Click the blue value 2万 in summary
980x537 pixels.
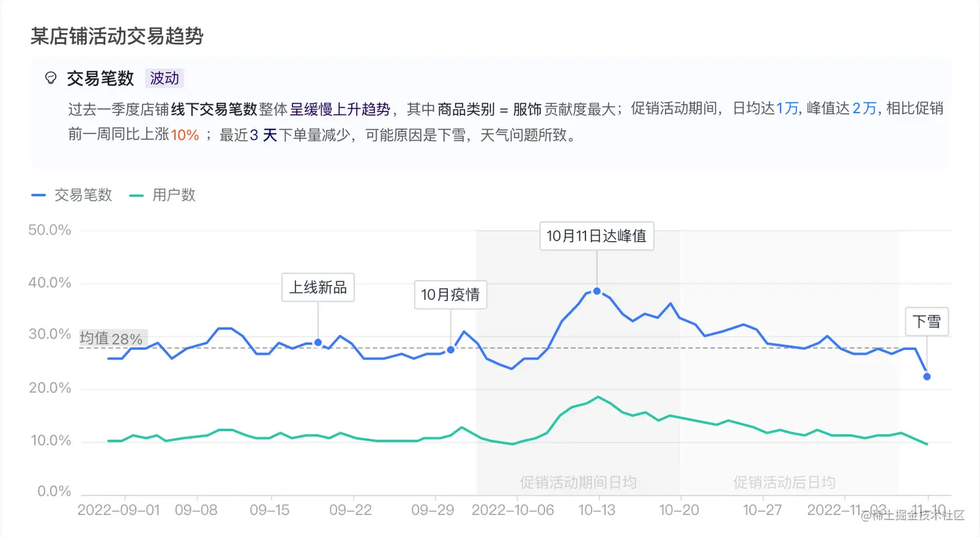[864, 109]
